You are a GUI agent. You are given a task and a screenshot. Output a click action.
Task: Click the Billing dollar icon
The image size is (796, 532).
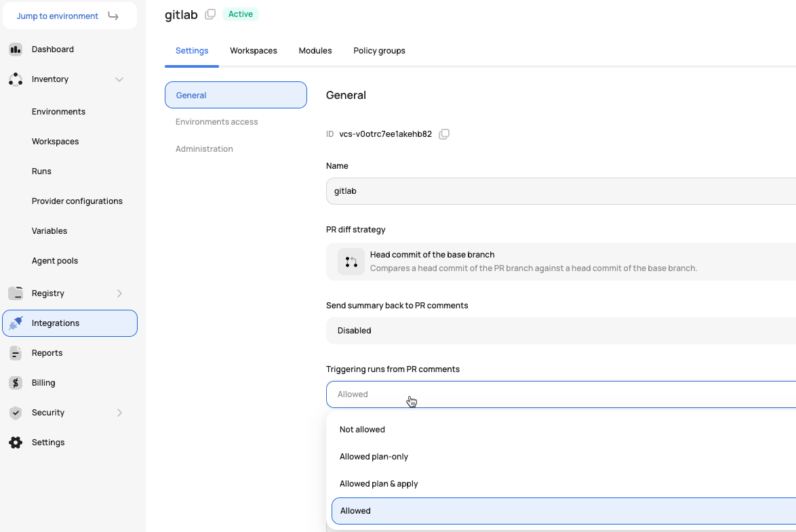click(x=16, y=383)
